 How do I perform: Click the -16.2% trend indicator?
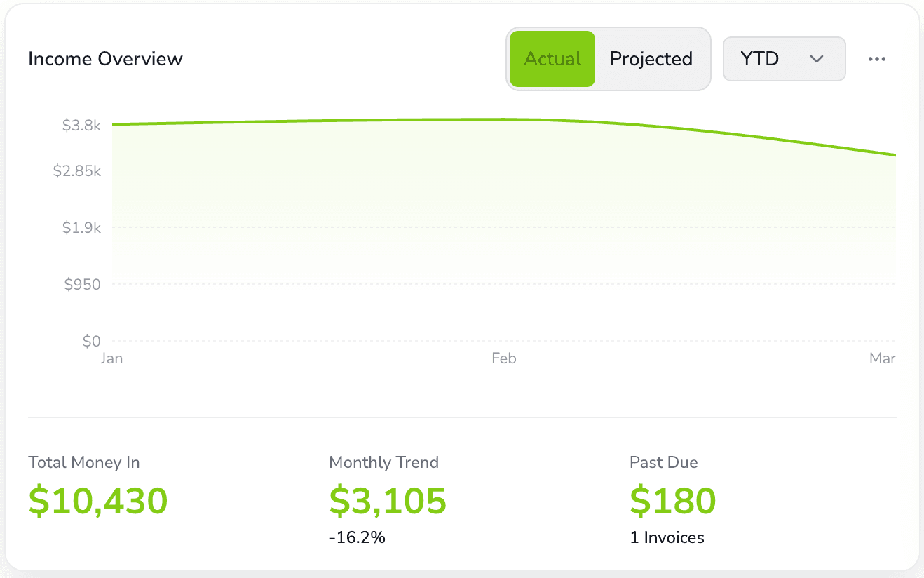click(x=358, y=537)
